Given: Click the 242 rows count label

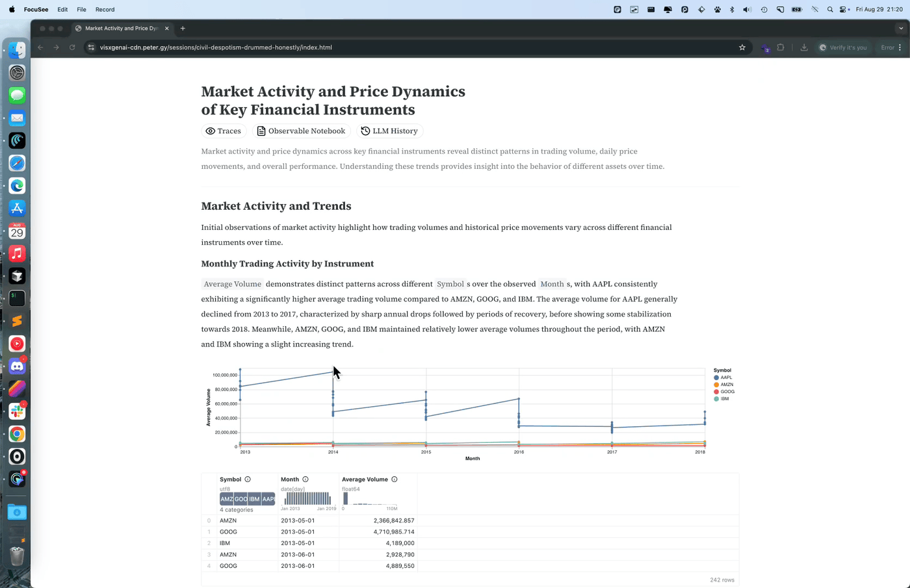Looking at the screenshot, I should click(722, 580).
